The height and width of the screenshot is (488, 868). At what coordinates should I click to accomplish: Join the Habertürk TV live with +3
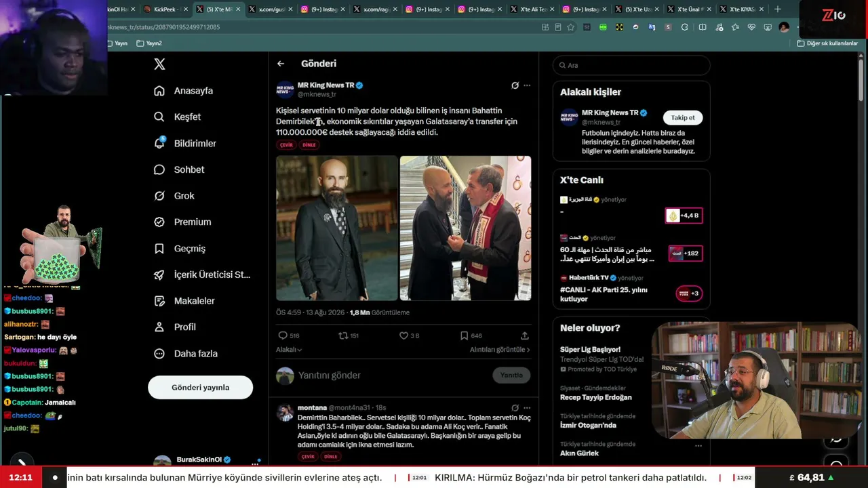tap(689, 293)
